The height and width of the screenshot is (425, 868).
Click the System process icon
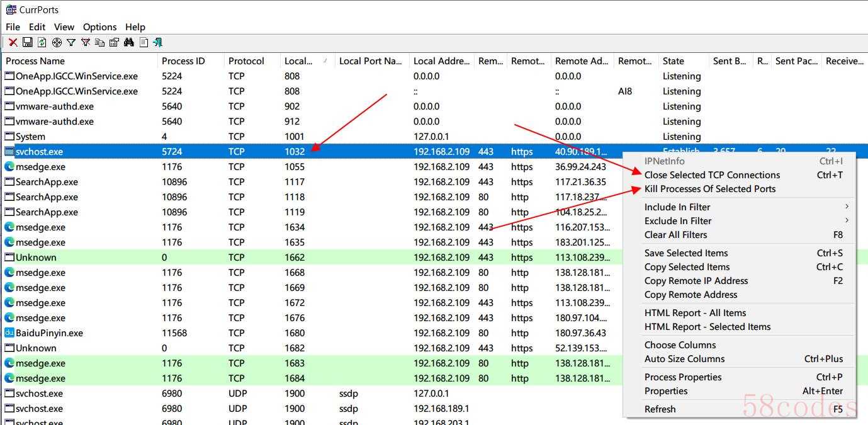point(9,137)
